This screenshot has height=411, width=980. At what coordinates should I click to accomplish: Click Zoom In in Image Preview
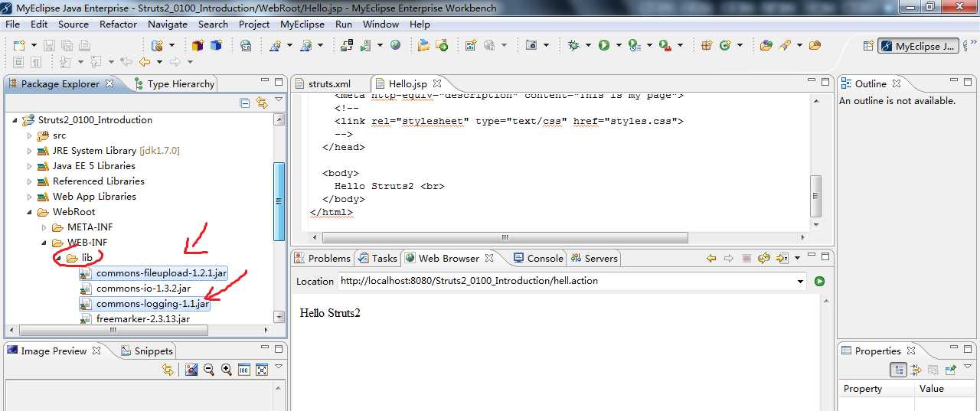(226, 370)
